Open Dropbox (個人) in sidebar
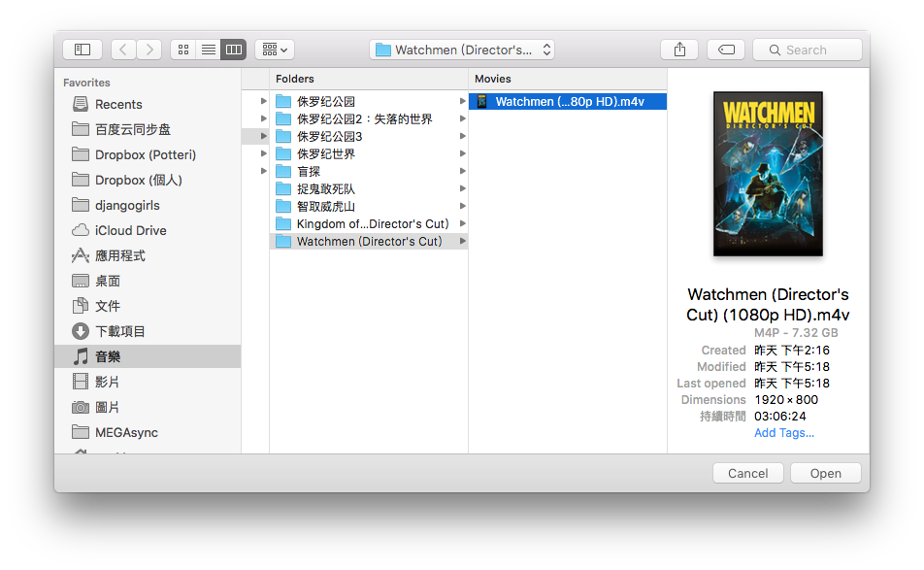 148,181
